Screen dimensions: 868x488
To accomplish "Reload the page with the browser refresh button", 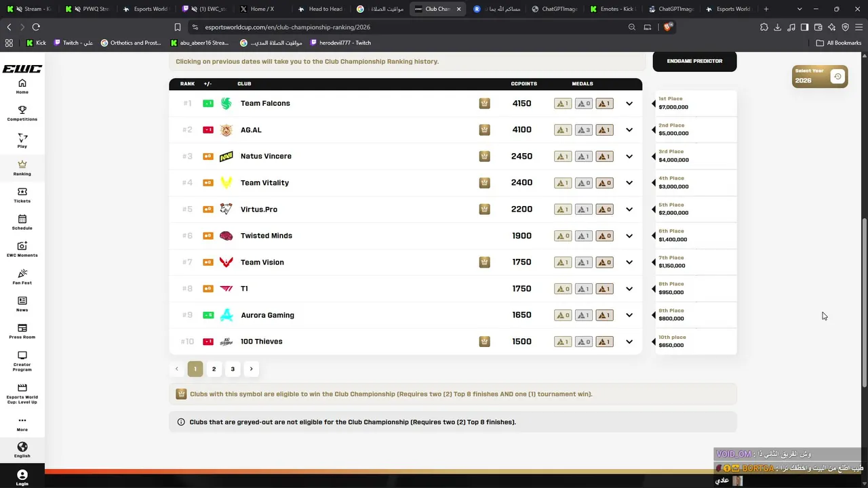I will tap(36, 27).
